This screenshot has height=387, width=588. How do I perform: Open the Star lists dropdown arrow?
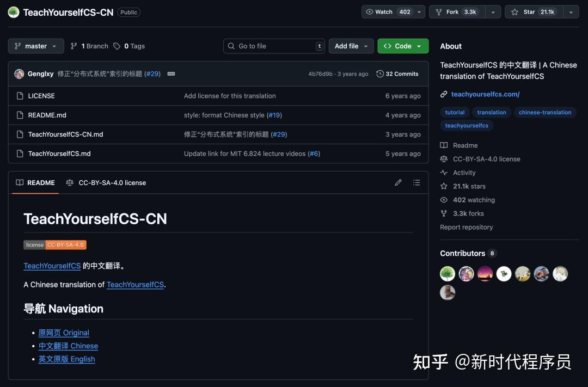(x=571, y=12)
